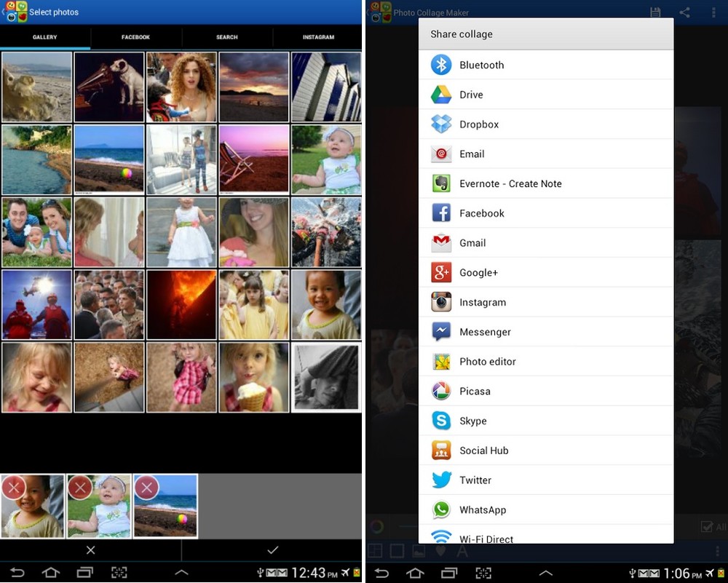Choose the 'Evernote - Create Note' label
This screenshot has height=583, width=728.
[510, 184]
